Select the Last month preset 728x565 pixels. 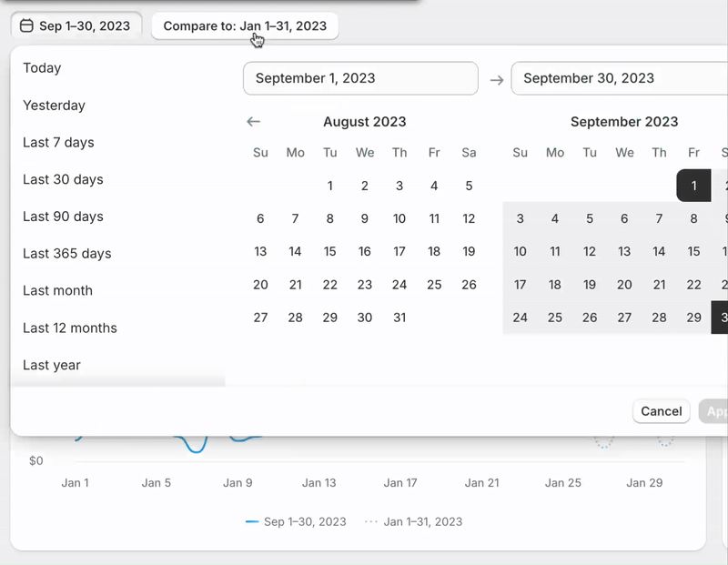pos(57,290)
